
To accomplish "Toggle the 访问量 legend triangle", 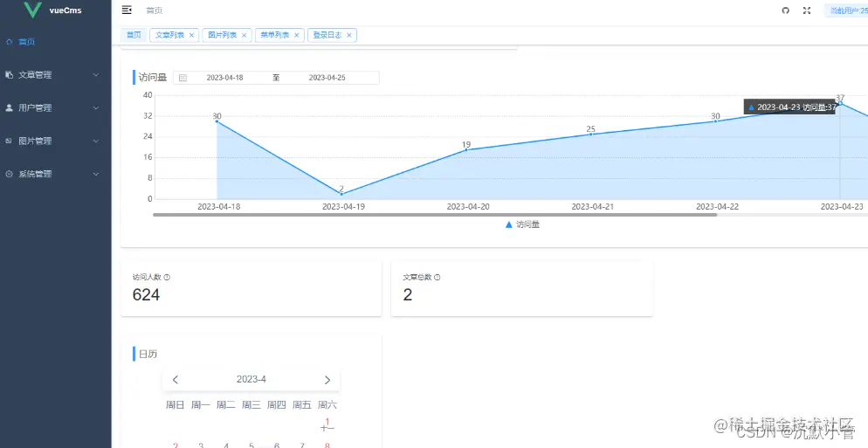I will (x=509, y=224).
